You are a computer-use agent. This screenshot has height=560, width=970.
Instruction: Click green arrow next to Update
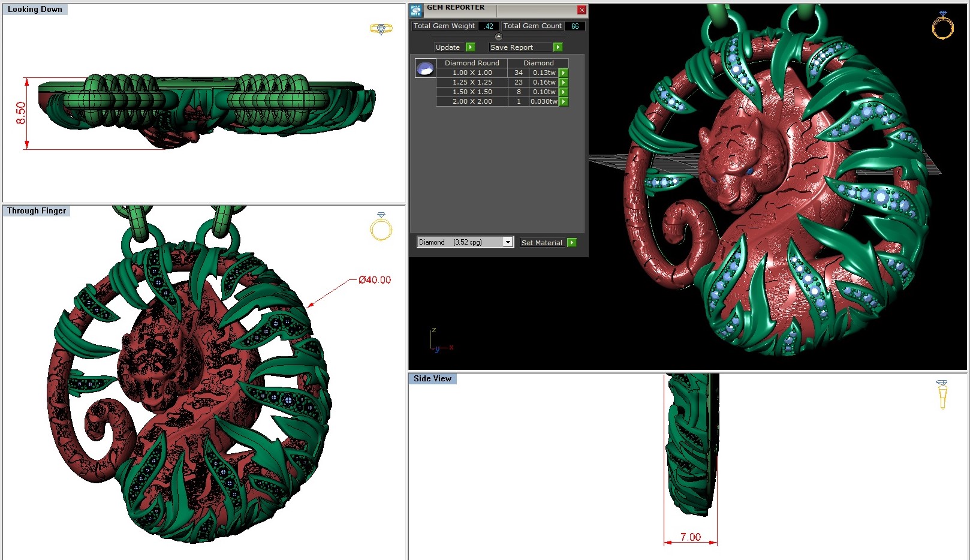tap(471, 47)
